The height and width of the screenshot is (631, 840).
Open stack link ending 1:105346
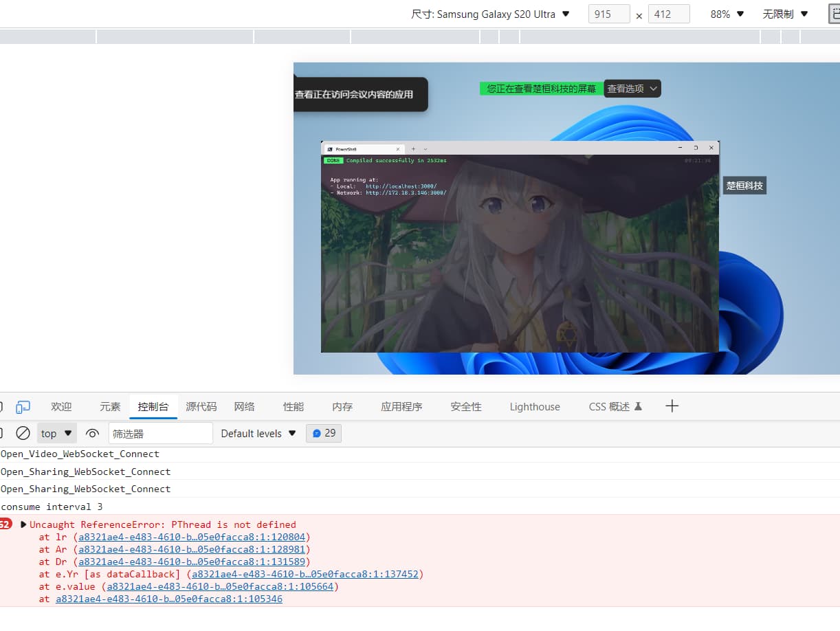tap(169, 599)
